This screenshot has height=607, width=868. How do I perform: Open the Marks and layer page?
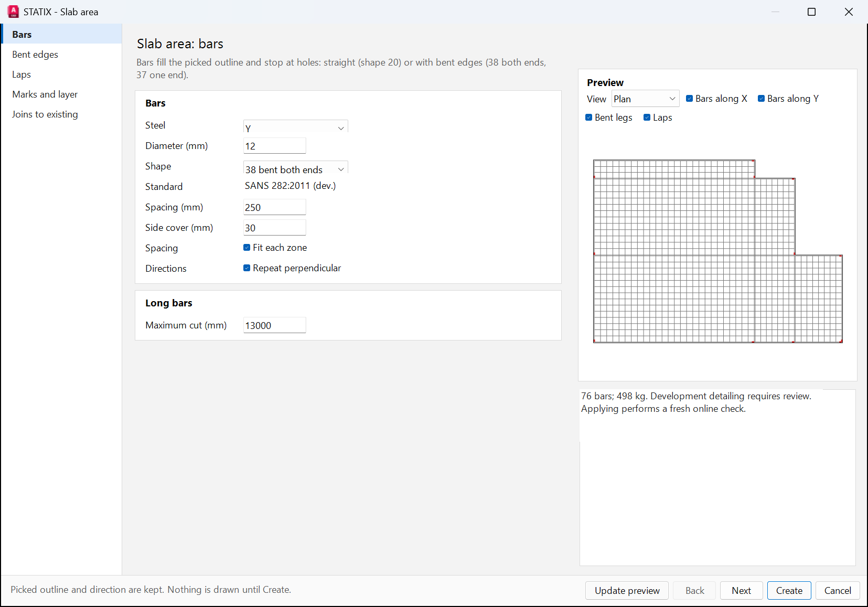tap(61, 94)
